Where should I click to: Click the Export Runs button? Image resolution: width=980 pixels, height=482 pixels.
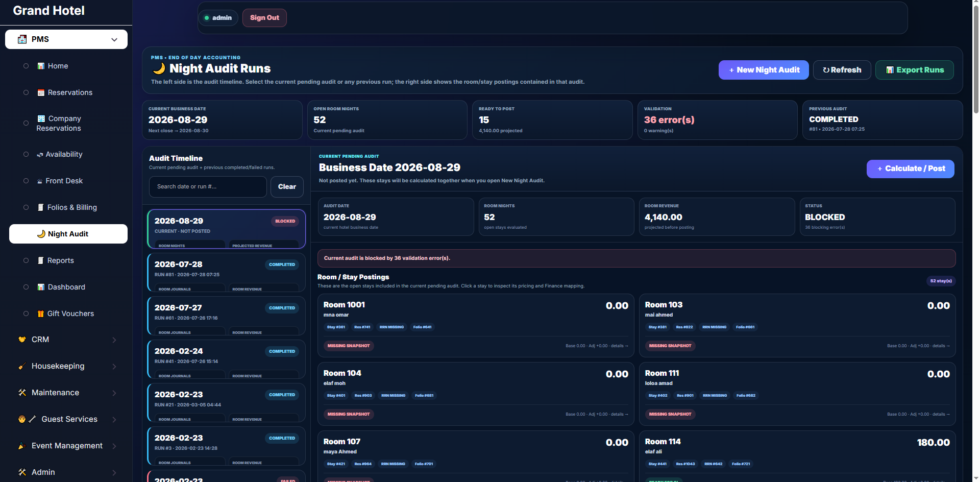tap(915, 70)
